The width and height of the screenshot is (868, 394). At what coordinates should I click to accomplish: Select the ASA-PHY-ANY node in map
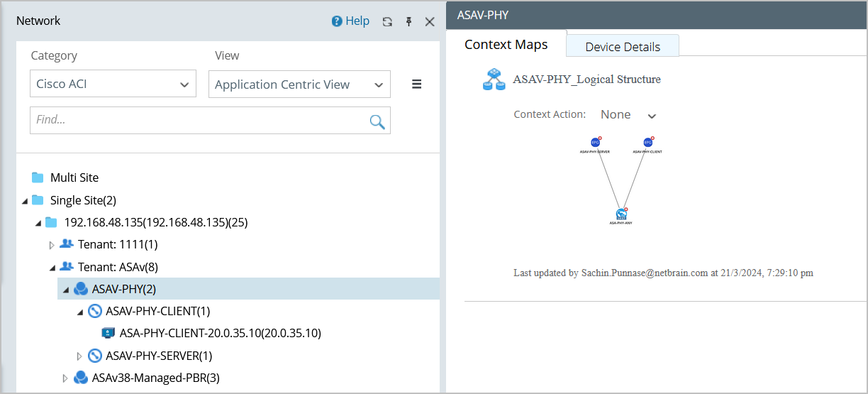pyautogui.click(x=621, y=214)
